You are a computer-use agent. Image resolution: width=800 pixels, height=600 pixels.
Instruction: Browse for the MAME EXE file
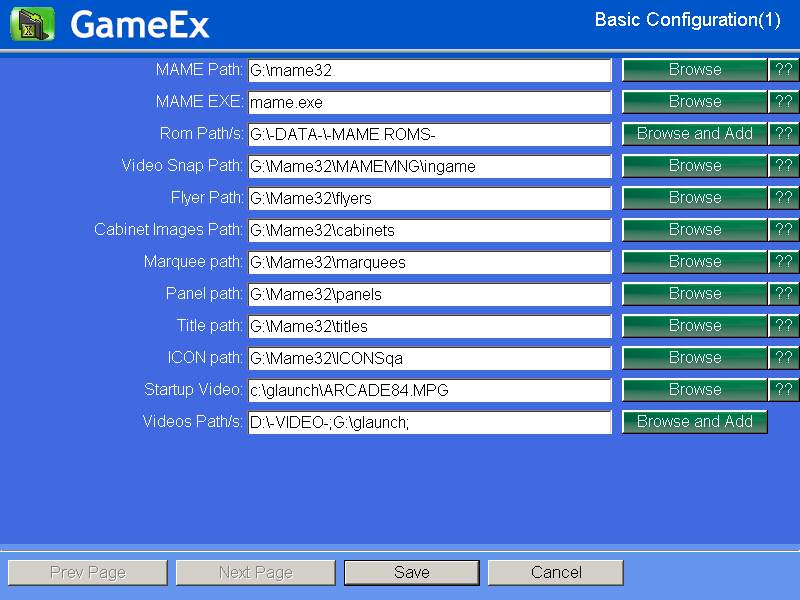(x=694, y=102)
